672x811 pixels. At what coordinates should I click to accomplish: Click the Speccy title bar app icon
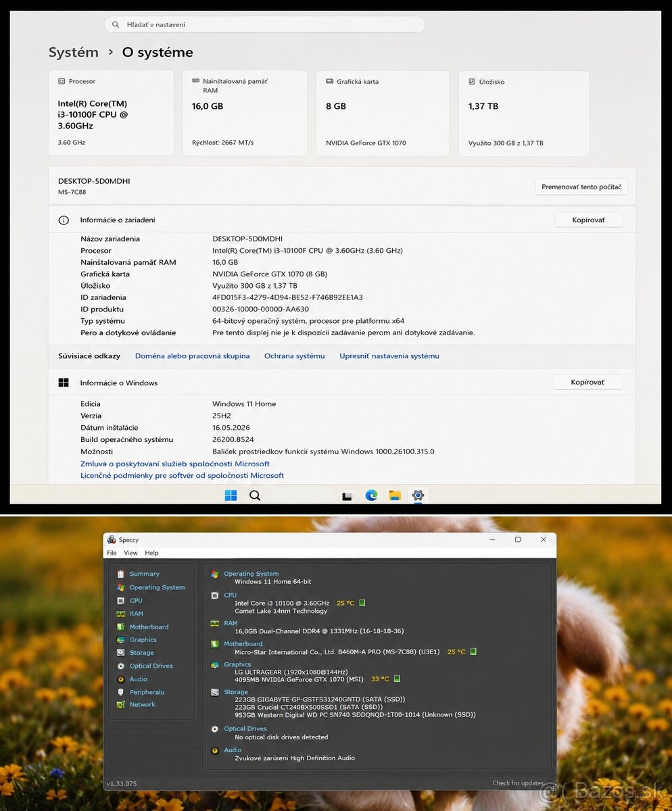click(112, 539)
